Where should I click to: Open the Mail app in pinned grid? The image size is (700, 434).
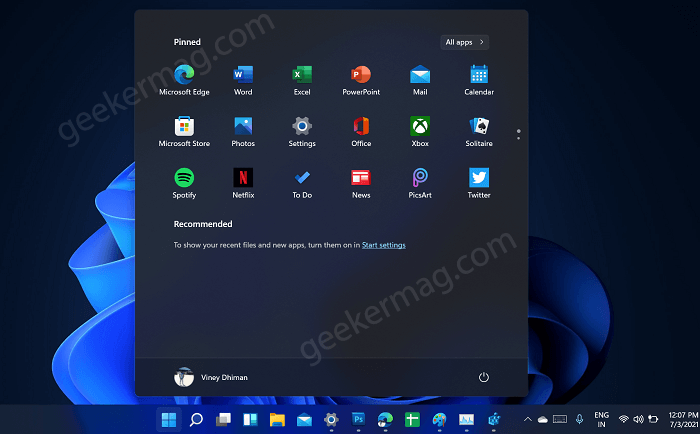(420, 80)
